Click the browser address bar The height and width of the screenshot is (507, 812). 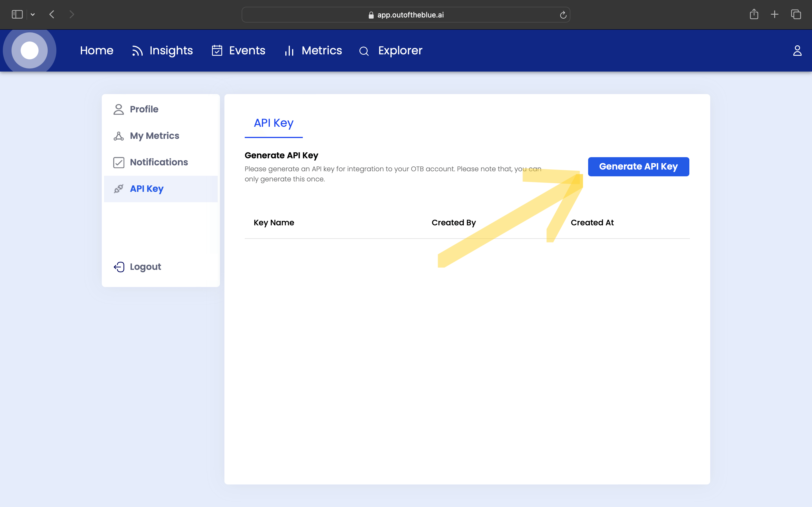(406, 15)
